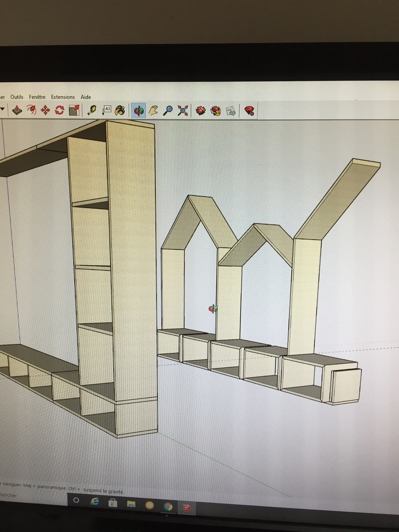Screen dimensions: 399x532
Task: Select the Orbit tool
Action: [x=138, y=110]
